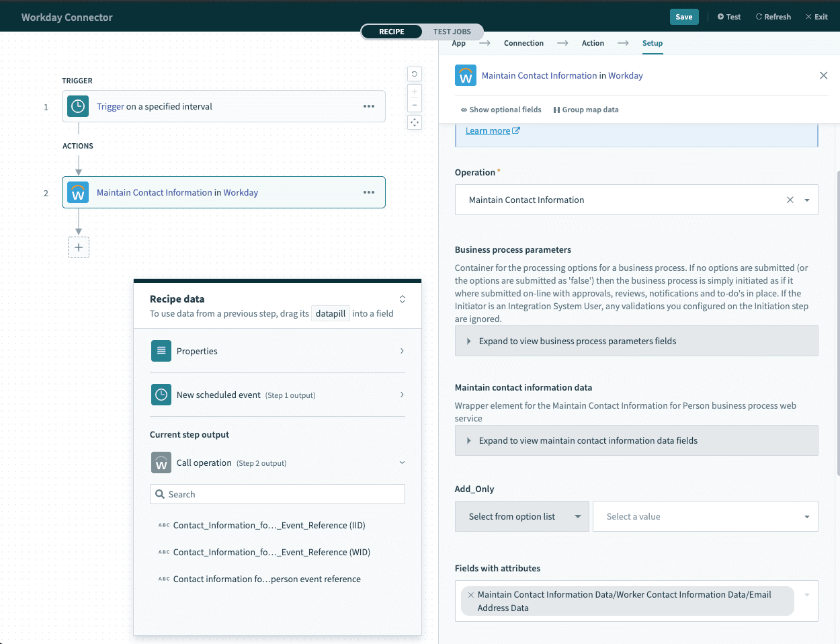Click the Search field in Recipe data
The width and height of the screenshot is (840, 644).
[278, 494]
